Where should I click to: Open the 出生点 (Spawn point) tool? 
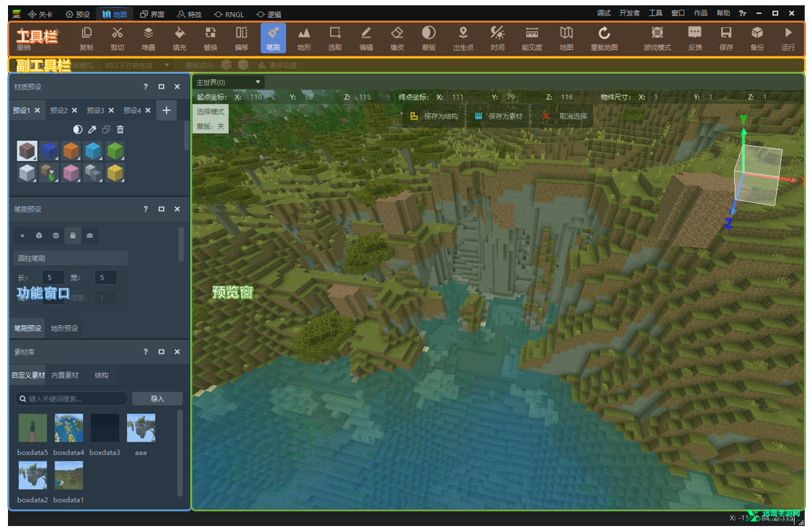[463, 38]
